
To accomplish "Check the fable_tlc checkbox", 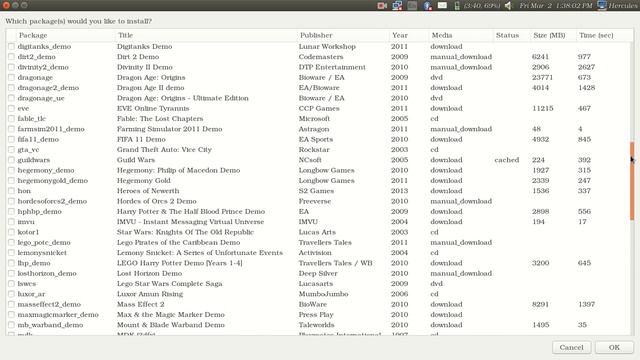I will (11, 119).
